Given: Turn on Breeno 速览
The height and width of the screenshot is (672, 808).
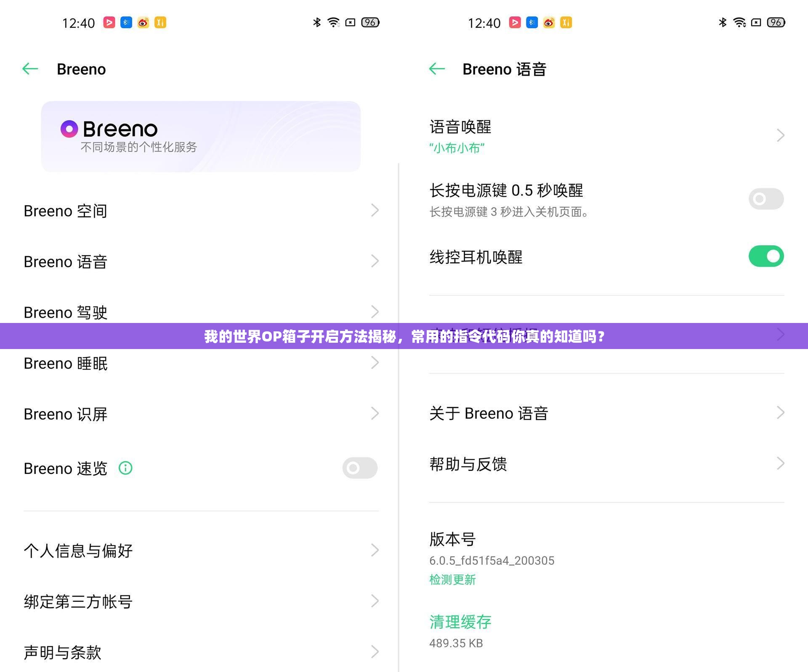Looking at the screenshot, I should tap(360, 468).
